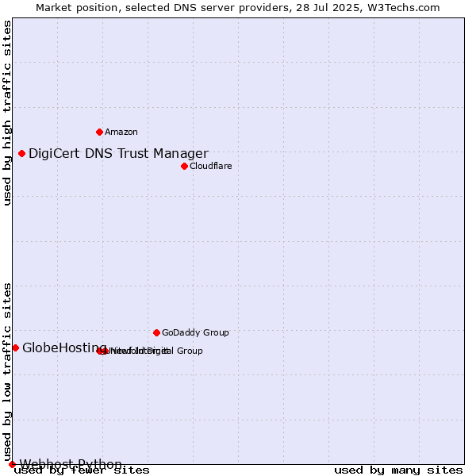Viewport: 476px width, 476px height.
Task: Select the Cloudflare label
Action: 211,166
